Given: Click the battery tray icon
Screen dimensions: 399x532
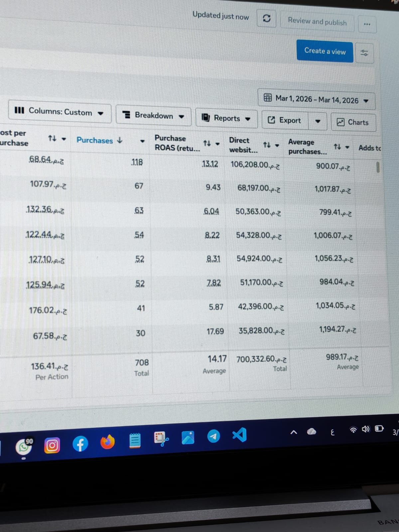Looking at the screenshot, I should pyautogui.click(x=379, y=429).
